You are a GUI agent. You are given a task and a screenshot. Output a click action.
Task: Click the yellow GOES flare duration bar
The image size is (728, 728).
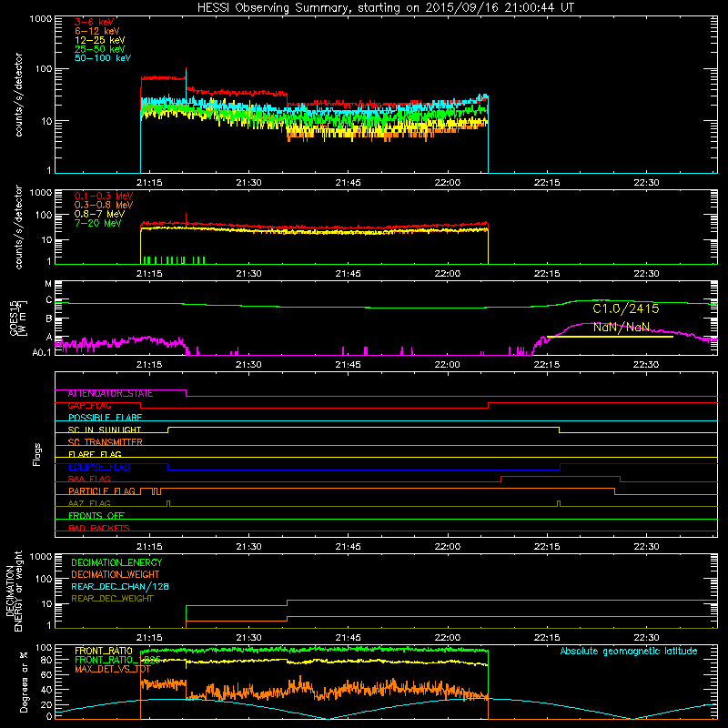[610, 337]
